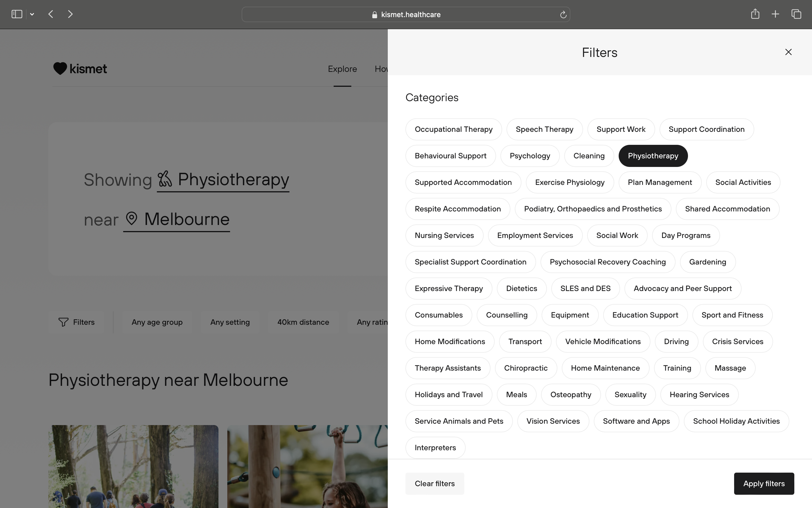This screenshot has width=812, height=508.
Task: Select the Transport chip
Action: coord(525,342)
